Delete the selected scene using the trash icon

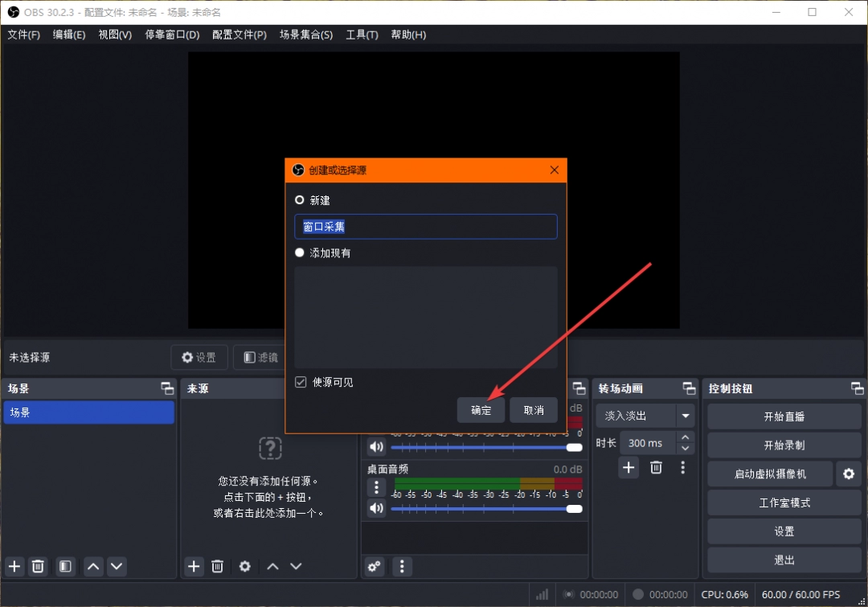(38, 566)
